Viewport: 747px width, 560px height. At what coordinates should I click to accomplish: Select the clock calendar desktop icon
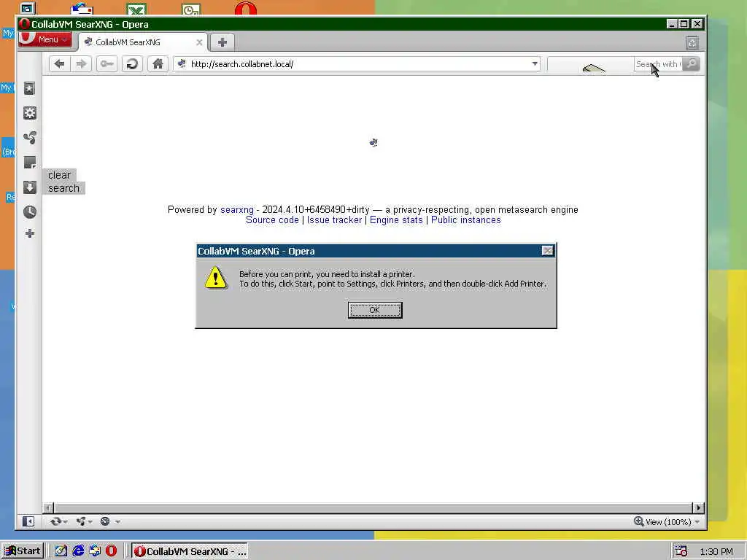coord(191,9)
